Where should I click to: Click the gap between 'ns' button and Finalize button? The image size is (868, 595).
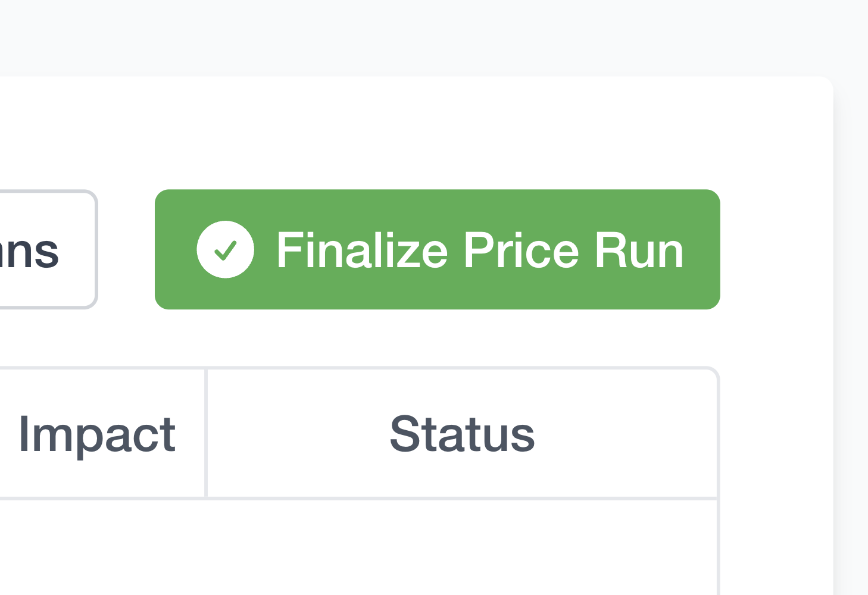tap(126, 249)
